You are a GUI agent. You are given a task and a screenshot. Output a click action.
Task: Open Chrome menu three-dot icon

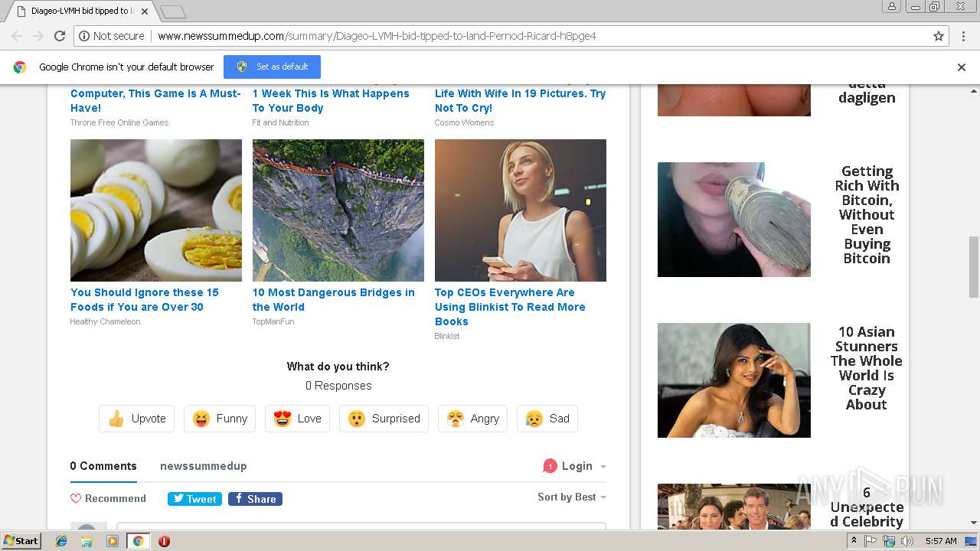click(x=963, y=36)
